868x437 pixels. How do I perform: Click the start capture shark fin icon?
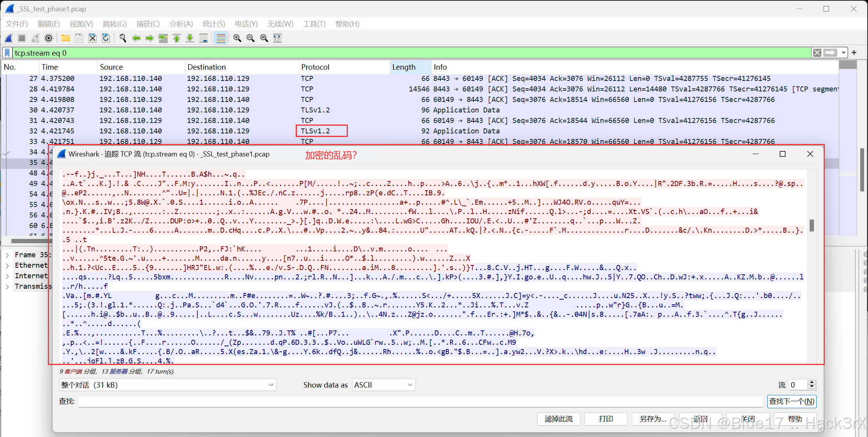(9, 38)
